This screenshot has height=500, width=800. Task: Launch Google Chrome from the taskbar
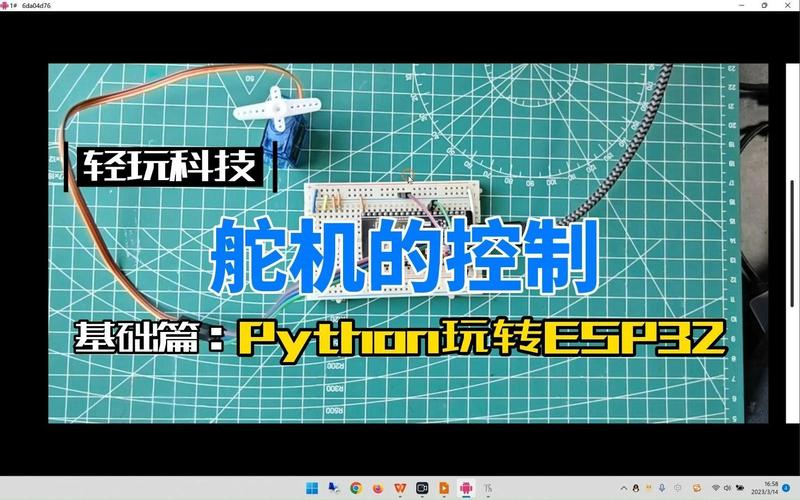click(356, 488)
